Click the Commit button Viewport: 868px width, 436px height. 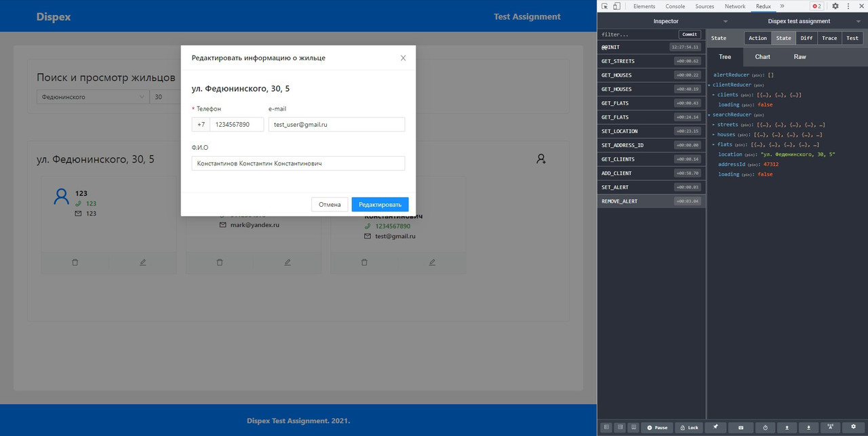pos(690,35)
